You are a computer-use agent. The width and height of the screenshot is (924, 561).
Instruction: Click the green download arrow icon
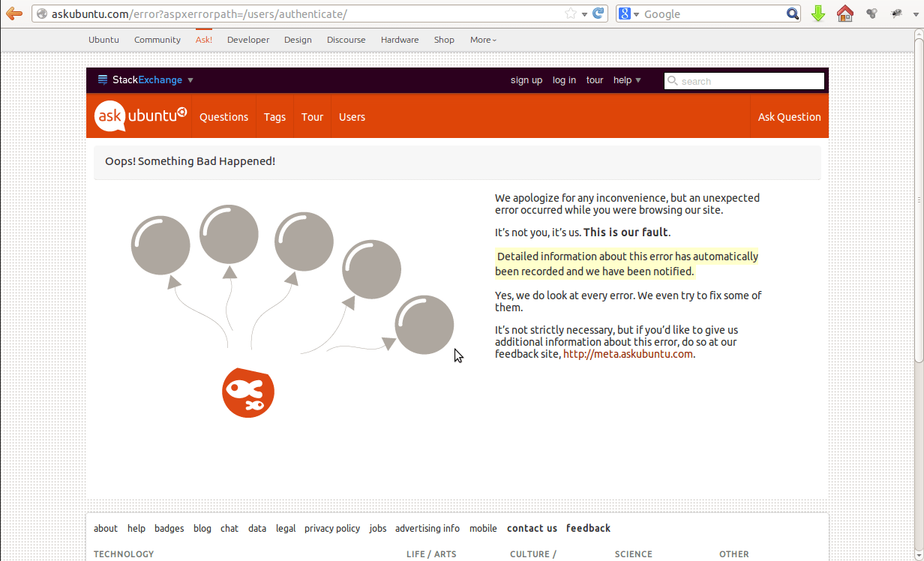pyautogui.click(x=818, y=13)
